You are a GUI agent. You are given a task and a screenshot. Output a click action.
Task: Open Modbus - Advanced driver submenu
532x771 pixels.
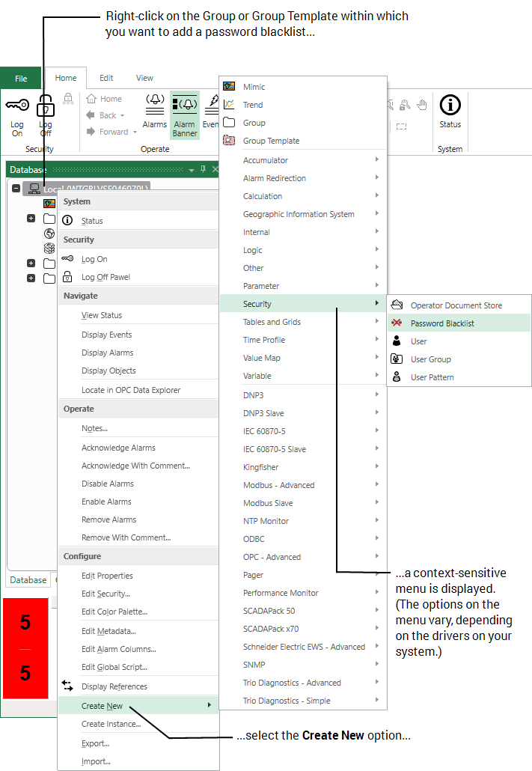pos(302,485)
